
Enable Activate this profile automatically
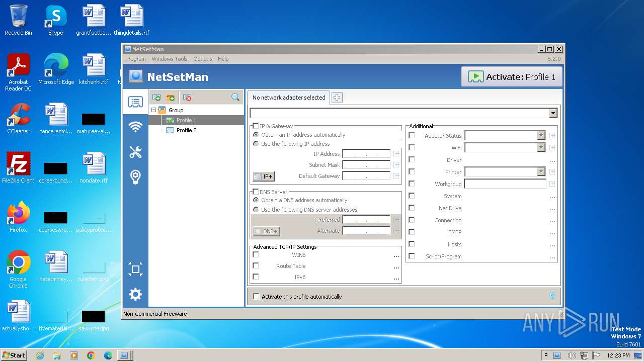(256, 297)
